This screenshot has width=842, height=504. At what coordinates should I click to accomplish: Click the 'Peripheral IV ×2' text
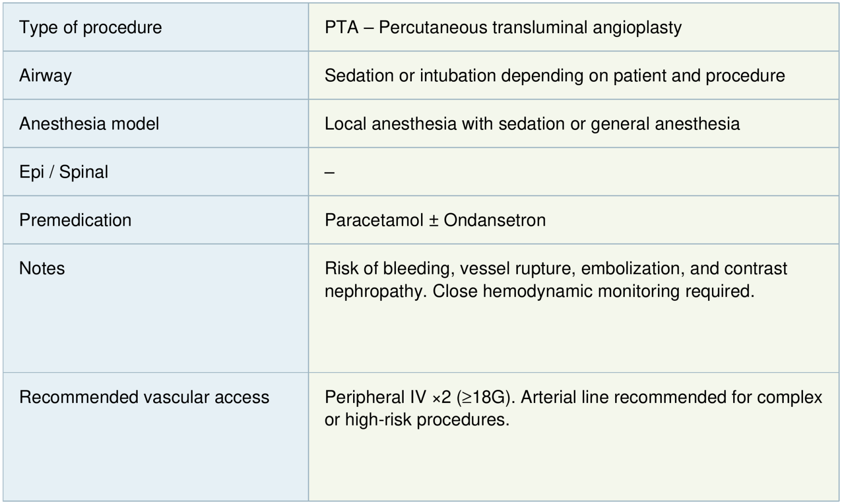coord(388,397)
